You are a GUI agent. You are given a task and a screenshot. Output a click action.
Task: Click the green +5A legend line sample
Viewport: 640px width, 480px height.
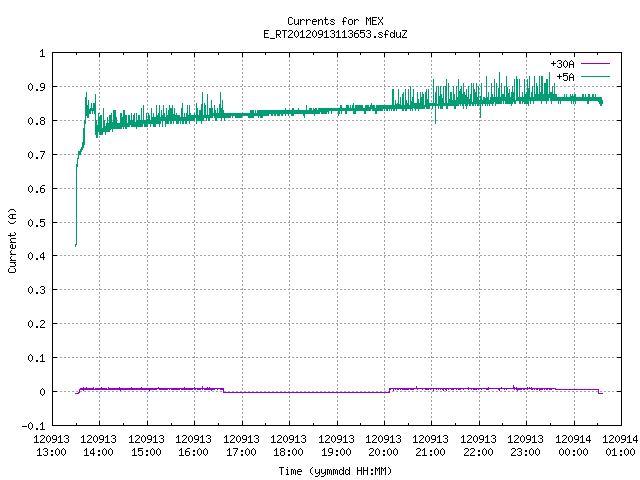(595, 76)
